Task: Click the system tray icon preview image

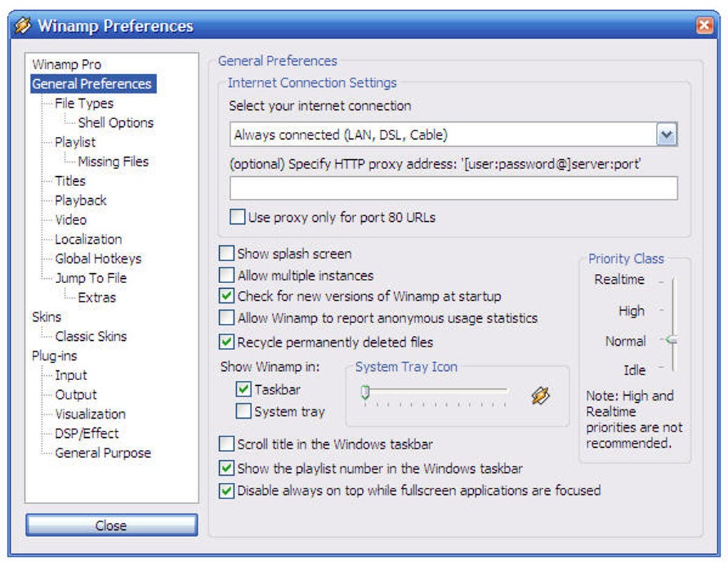Action: coord(540,396)
